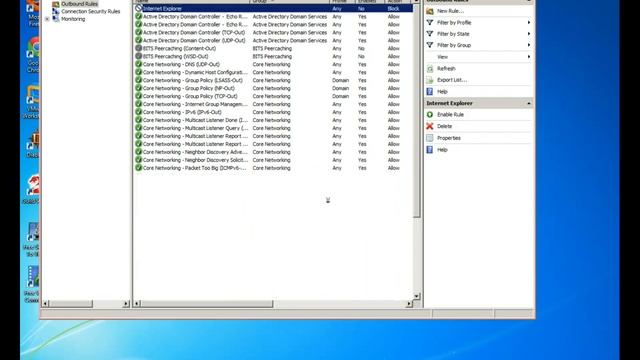640x360 pixels.
Task: Click right arrow of tree pane scrollbar
Action: 126,304
